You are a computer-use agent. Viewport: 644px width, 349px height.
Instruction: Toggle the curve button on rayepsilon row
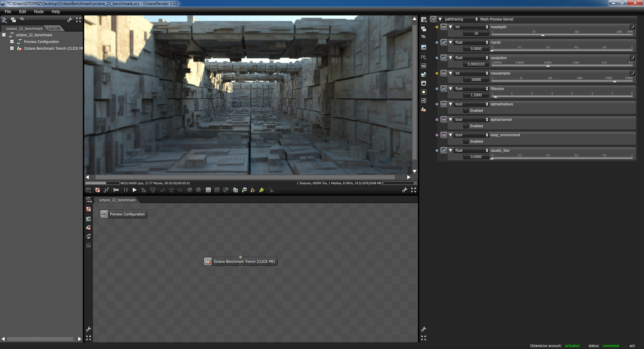pyautogui.click(x=632, y=58)
